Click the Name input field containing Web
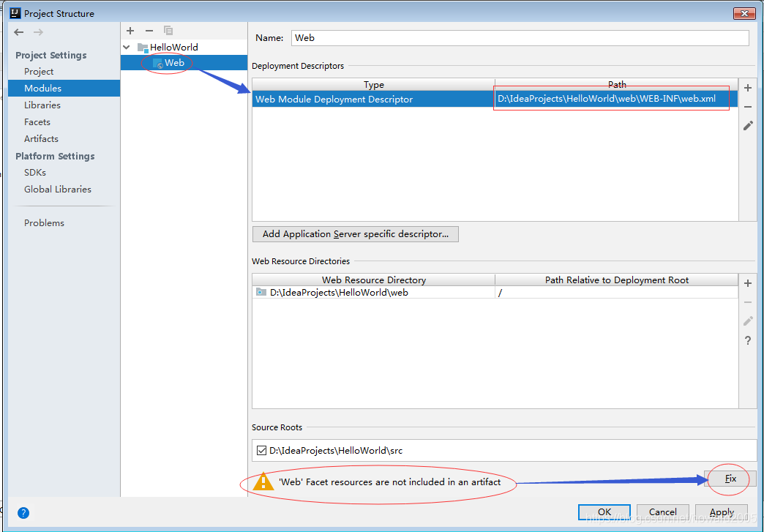This screenshot has width=764, height=532. point(520,38)
